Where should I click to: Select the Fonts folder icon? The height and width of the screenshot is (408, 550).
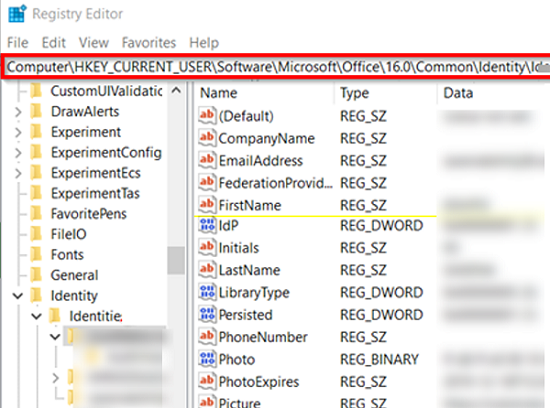[x=36, y=255]
